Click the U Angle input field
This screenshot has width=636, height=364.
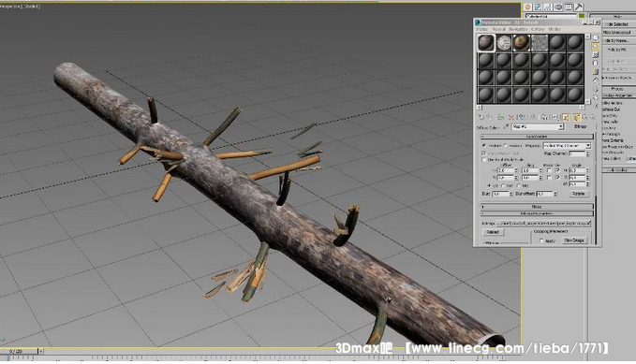point(576,170)
